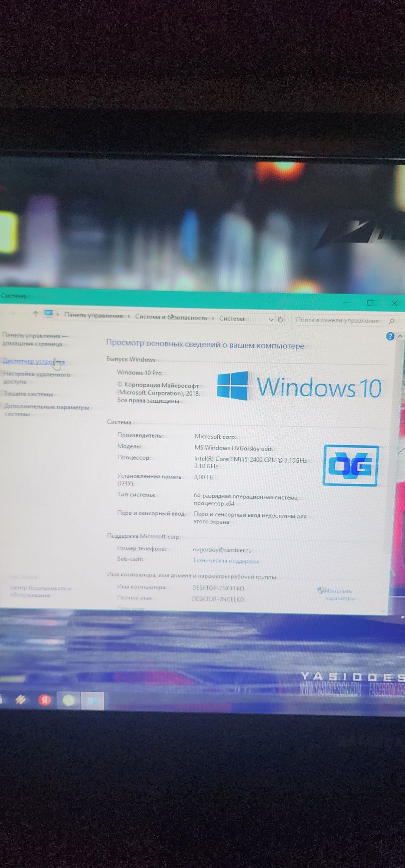The width and height of the screenshot is (405, 868).
Task: Open the Yandex browser on the taskbar
Action: click(x=44, y=700)
